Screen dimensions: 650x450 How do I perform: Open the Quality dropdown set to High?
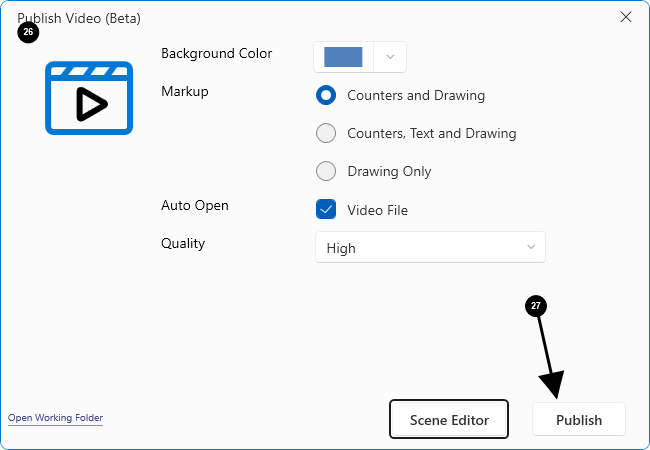tap(430, 248)
